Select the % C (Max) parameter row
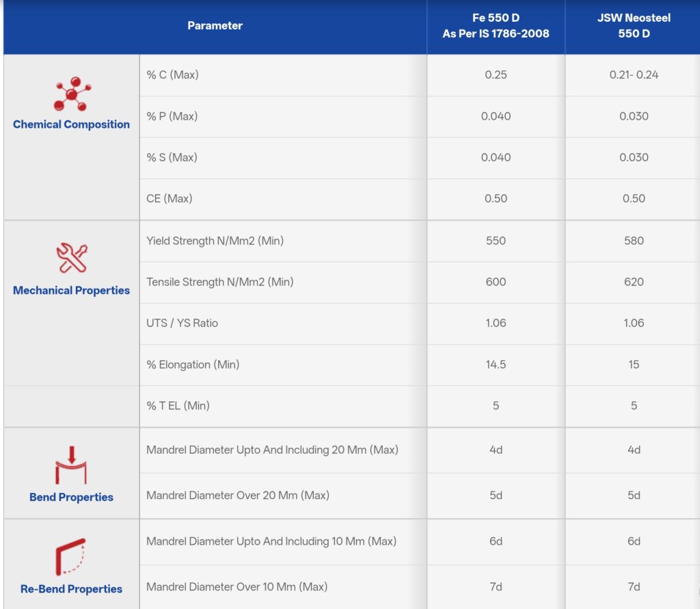 click(x=172, y=75)
